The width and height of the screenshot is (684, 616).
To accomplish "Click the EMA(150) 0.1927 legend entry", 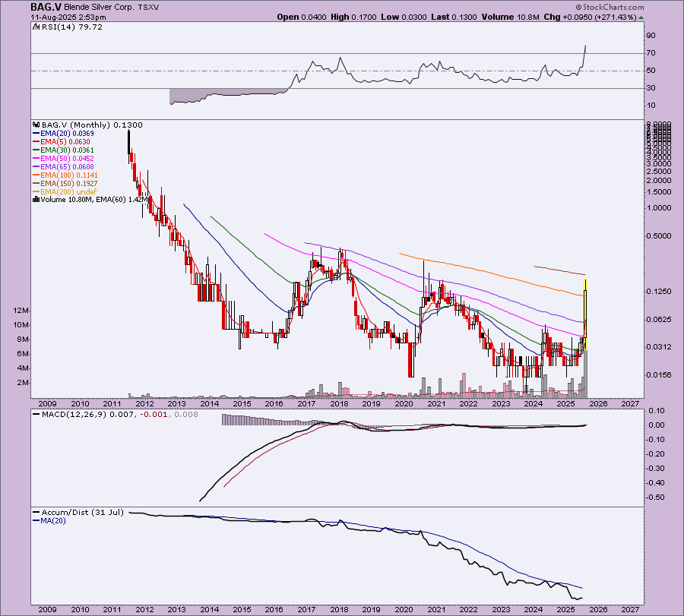I will [69, 184].
